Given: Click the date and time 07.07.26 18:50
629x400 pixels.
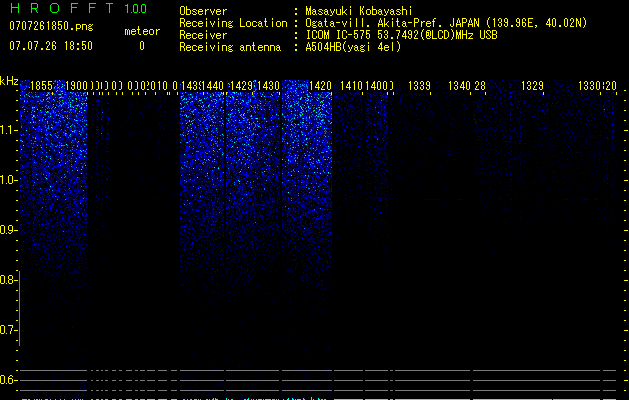Looking at the screenshot, I should point(51,46).
